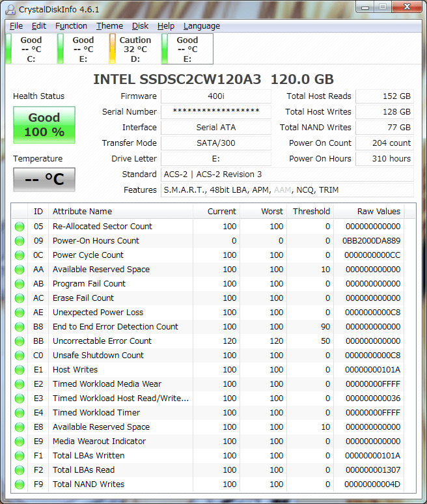Viewport: 427px width, 504px height.
Task: Click green status icon for Erase Fail Count
Action: pos(20,298)
